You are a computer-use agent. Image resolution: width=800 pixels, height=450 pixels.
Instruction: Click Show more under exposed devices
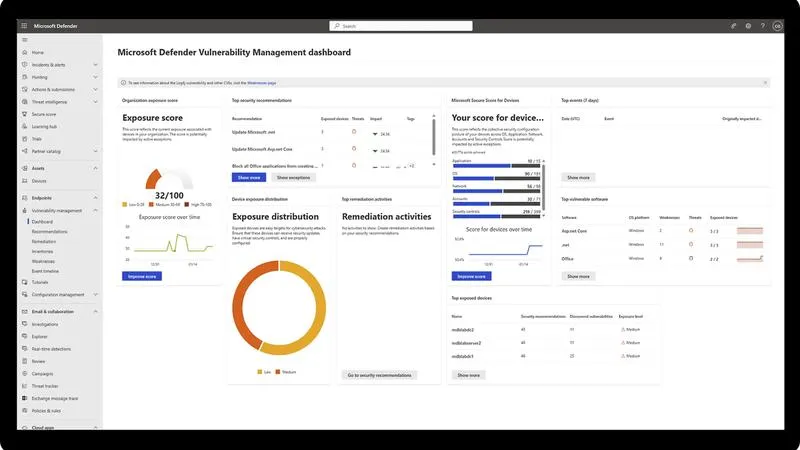[x=468, y=375]
